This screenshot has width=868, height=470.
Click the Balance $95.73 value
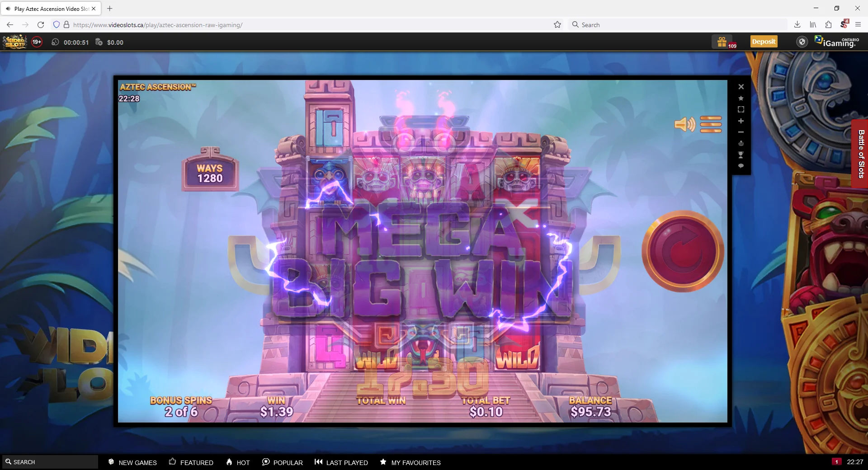pyautogui.click(x=590, y=412)
